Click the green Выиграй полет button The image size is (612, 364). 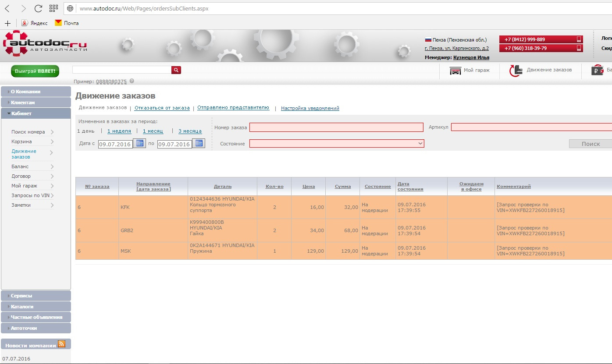(35, 71)
